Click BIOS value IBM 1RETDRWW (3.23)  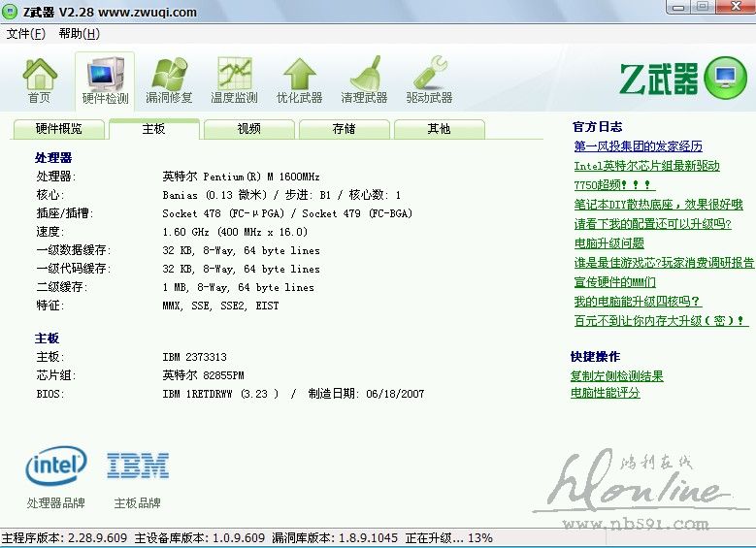pyautogui.click(x=220, y=394)
